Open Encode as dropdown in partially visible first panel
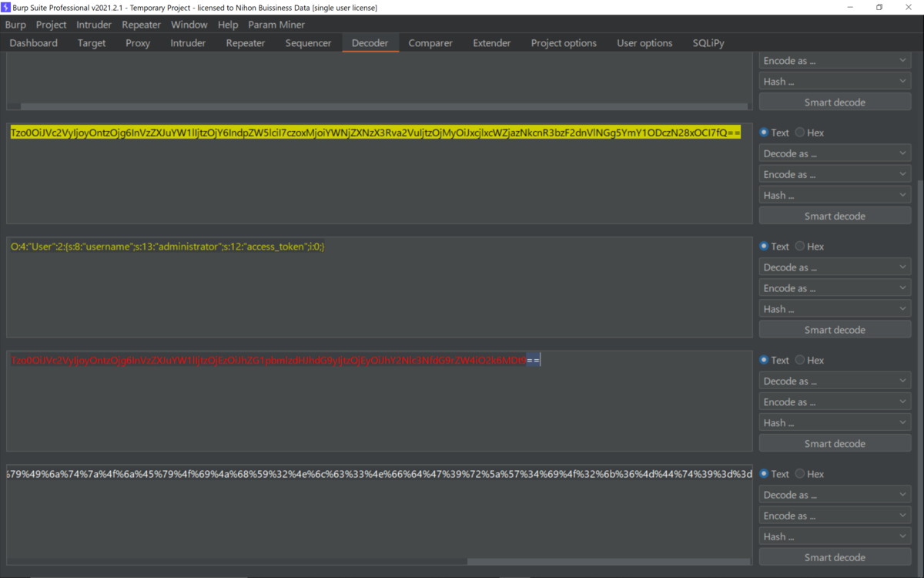 tap(835, 60)
